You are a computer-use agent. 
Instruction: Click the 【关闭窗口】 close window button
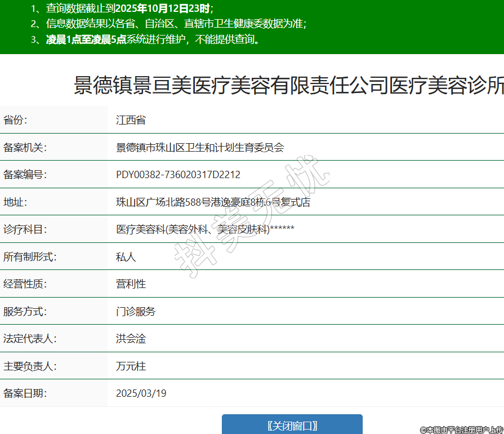(292, 425)
